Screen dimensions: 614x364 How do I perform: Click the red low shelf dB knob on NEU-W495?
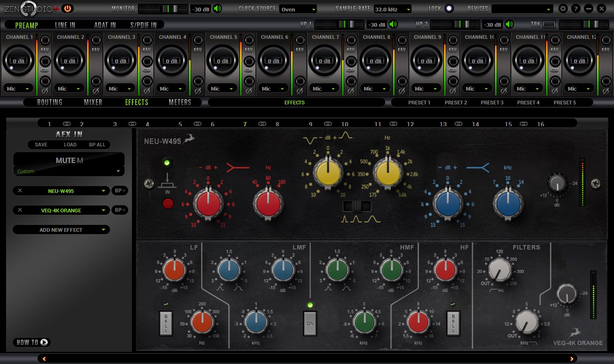click(208, 204)
